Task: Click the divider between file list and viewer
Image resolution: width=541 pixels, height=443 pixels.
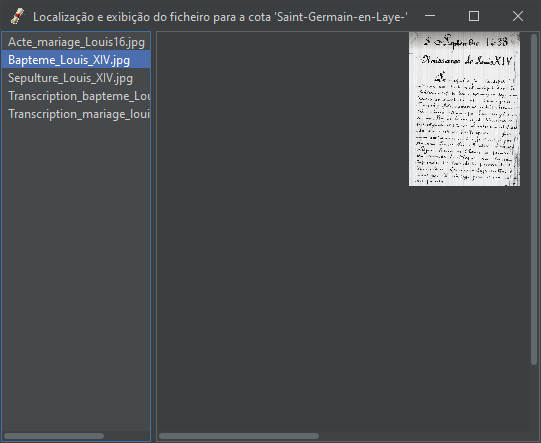Action: (x=154, y=236)
